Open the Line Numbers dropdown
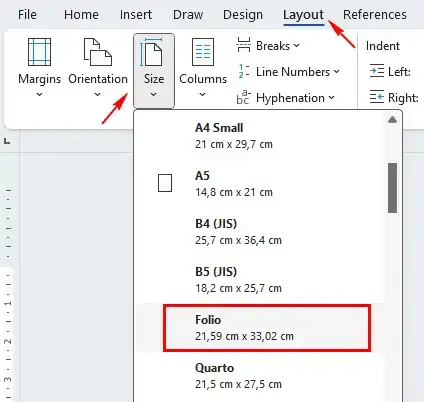 coord(336,71)
